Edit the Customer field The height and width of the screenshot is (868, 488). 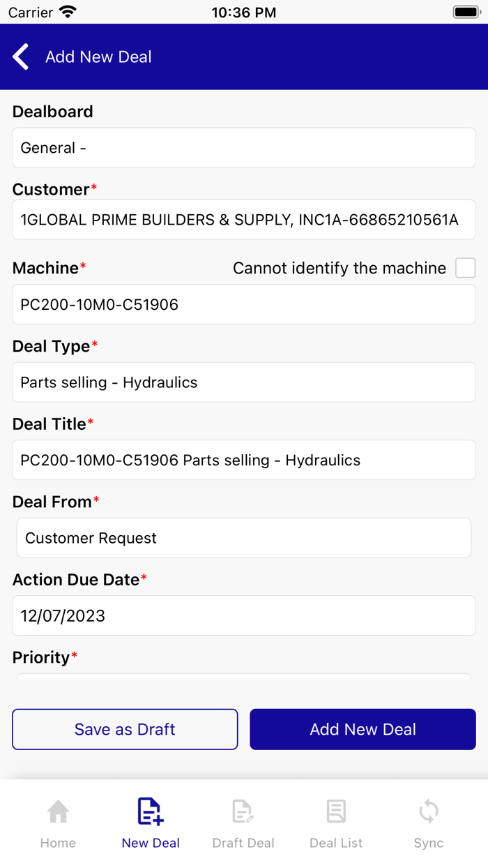(x=243, y=220)
